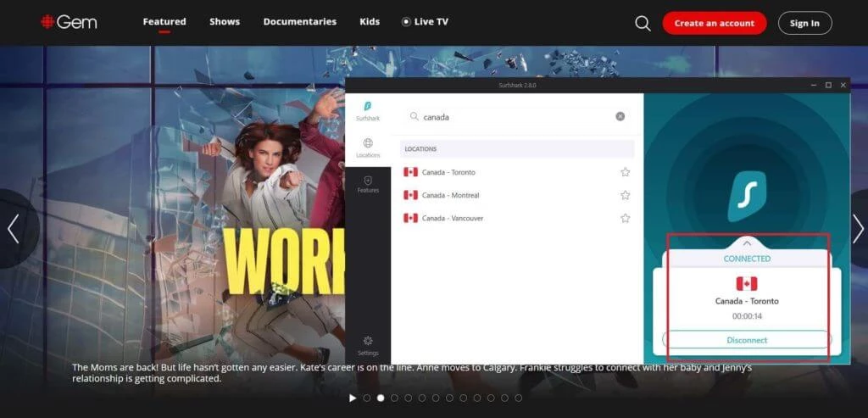The image size is (868, 418).
Task: Favorite Canada - Toronto with its star
Action: [625, 172]
